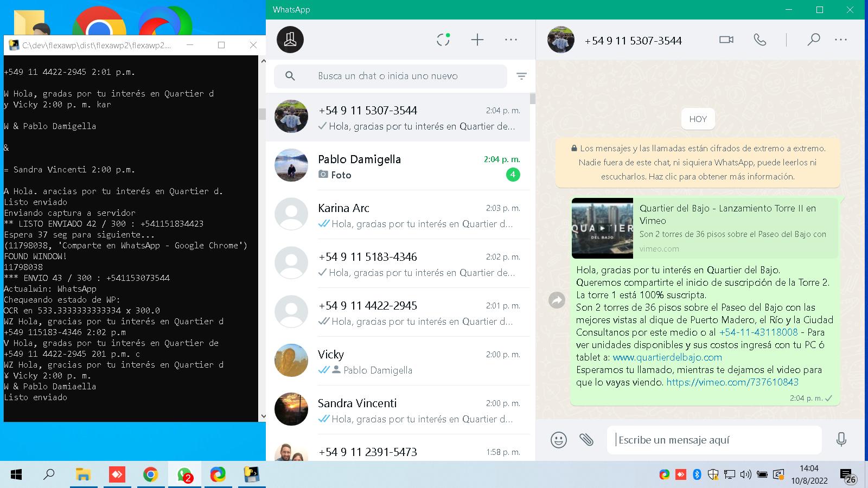Viewport: 868px width, 488px height.
Task: Open Windows Start menu
Action: pos(16,475)
